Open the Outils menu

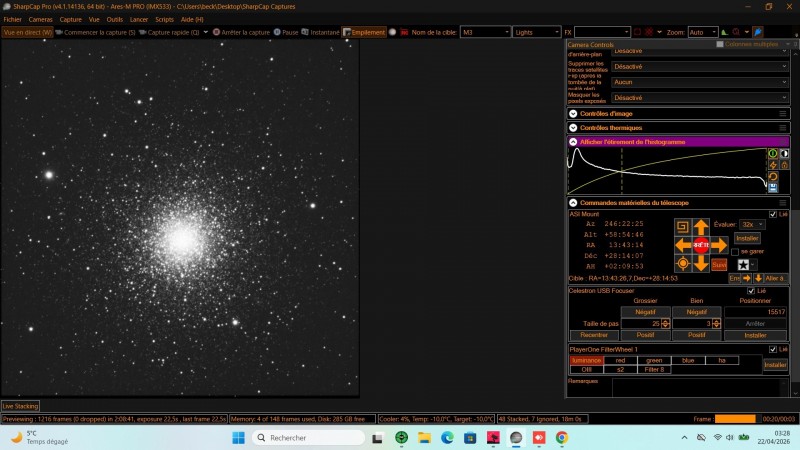click(115, 19)
